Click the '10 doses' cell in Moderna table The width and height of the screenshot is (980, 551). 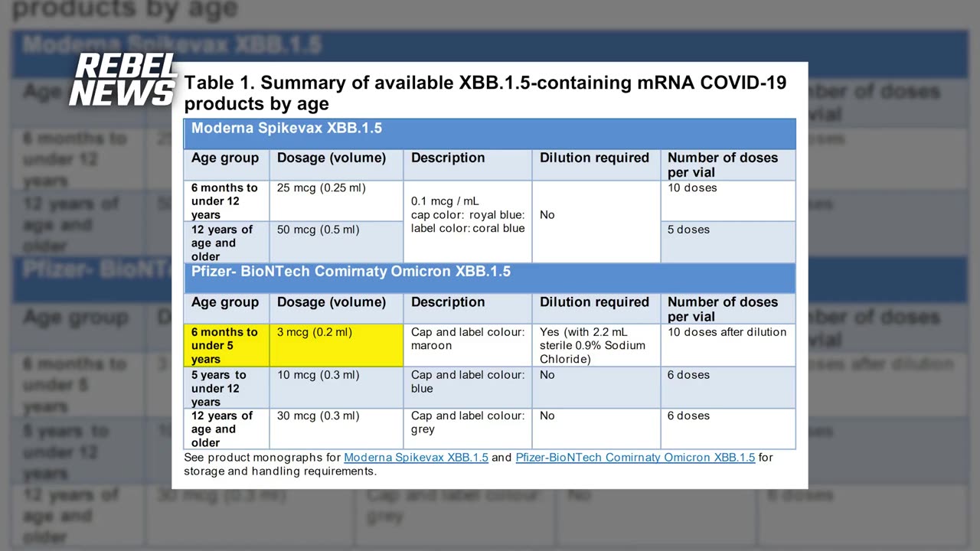coord(728,201)
